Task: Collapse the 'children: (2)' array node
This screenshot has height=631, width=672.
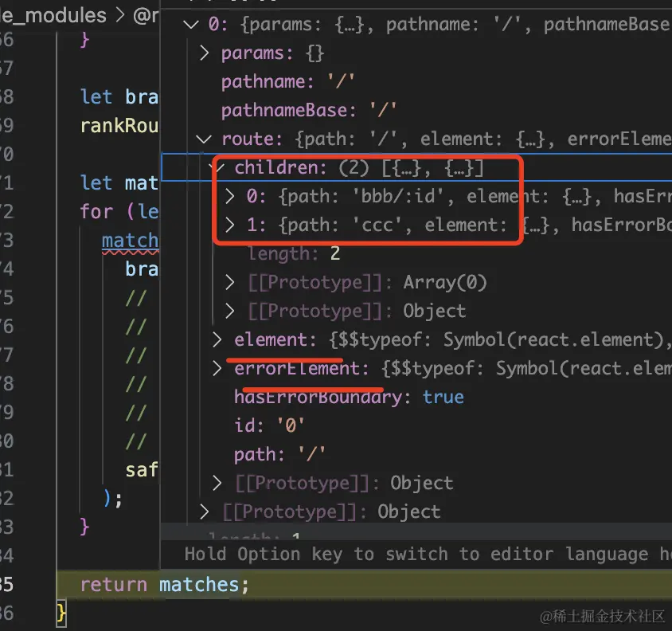Action: 217,168
